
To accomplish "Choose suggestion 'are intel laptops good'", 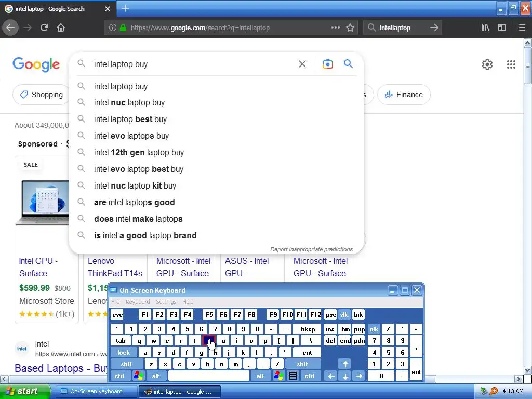I will (x=216, y=203).
